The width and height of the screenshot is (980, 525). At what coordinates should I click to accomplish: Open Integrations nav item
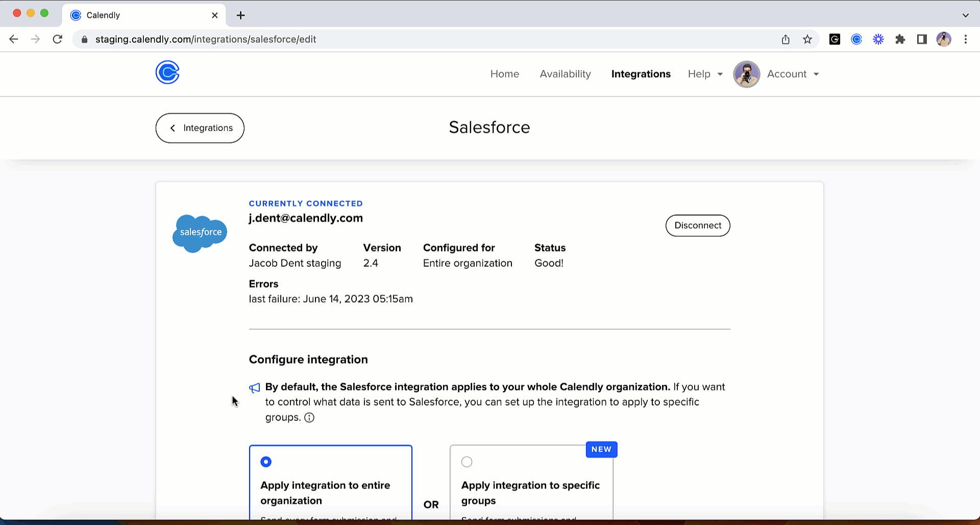641,74
